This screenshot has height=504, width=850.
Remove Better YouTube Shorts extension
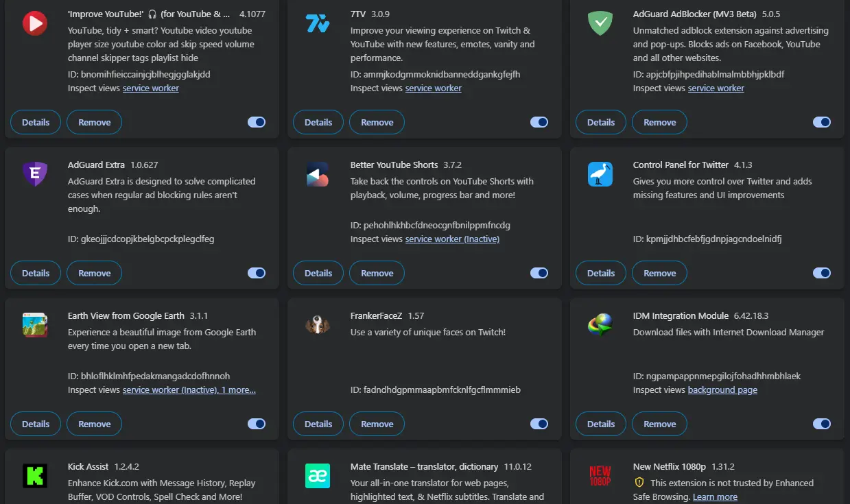coord(377,273)
